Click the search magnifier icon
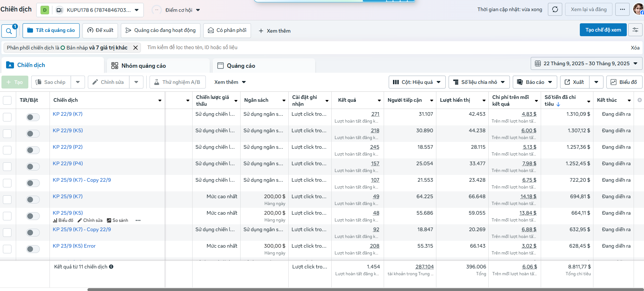Screen dimensions: 644x291 9,31
